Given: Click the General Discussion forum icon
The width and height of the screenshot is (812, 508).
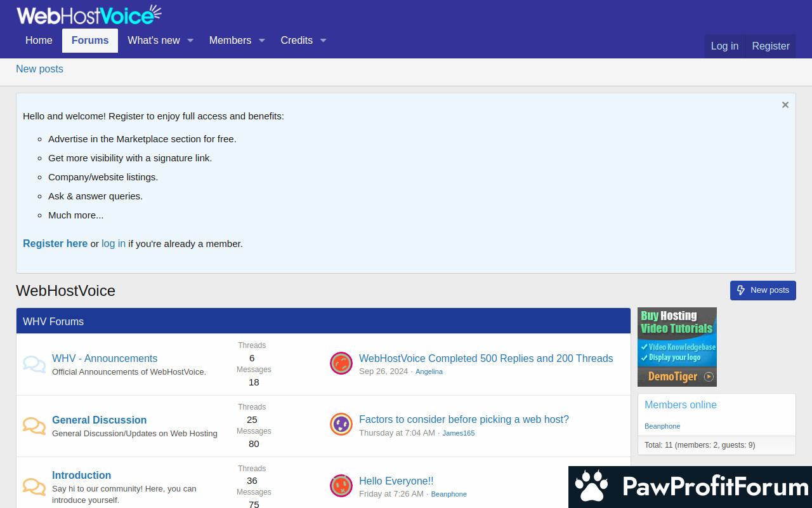Looking at the screenshot, I should click(x=34, y=426).
